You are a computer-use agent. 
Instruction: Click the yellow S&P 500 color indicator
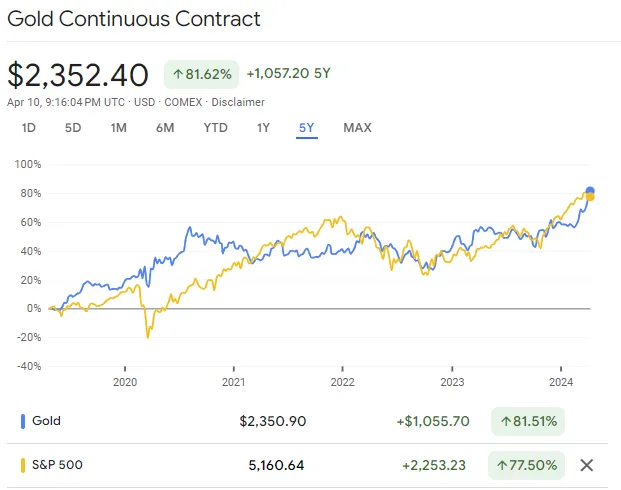point(23,465)
